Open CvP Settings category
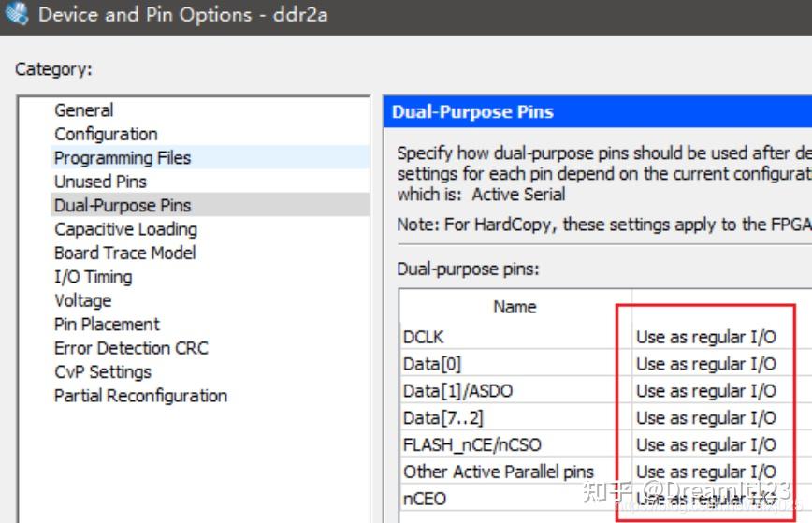The width and height of the screenshot is (812, 523). coord(102,371)
